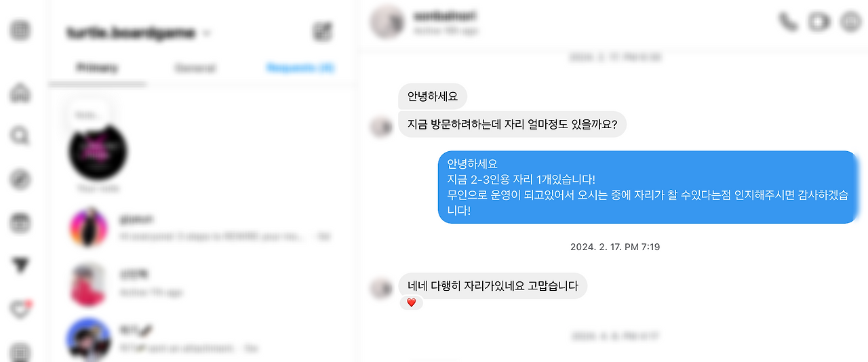
Task: Start an audio call with phone icon
Action: coord(788,22)
